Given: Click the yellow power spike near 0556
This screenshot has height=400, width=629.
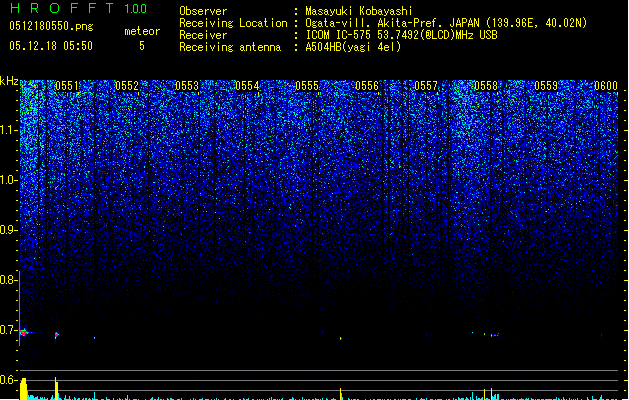Looking at the screenshot, I should [x=341, y=394].
